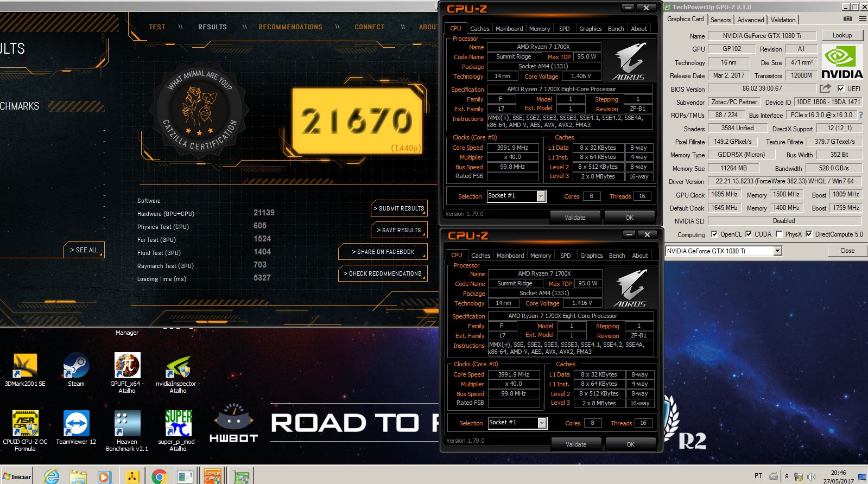Select the Graphics Card tab in GPU-Z
868x484 pixels.
coord(686,19)
